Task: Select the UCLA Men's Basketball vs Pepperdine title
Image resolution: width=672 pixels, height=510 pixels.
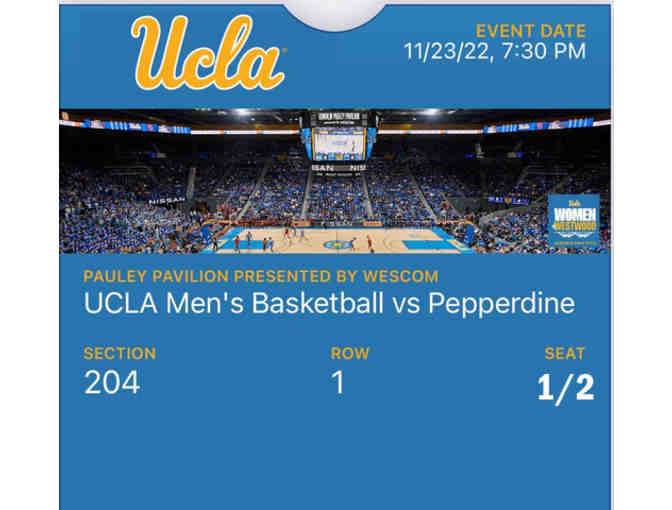Action: (329, 303)
